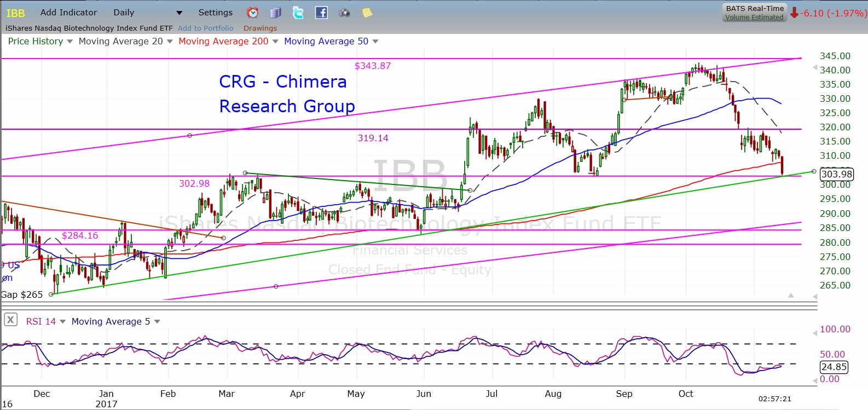Expand RSI 14 dropdown arrow
Viewport: 868px width, 410px height.
[x=62, y=322]
